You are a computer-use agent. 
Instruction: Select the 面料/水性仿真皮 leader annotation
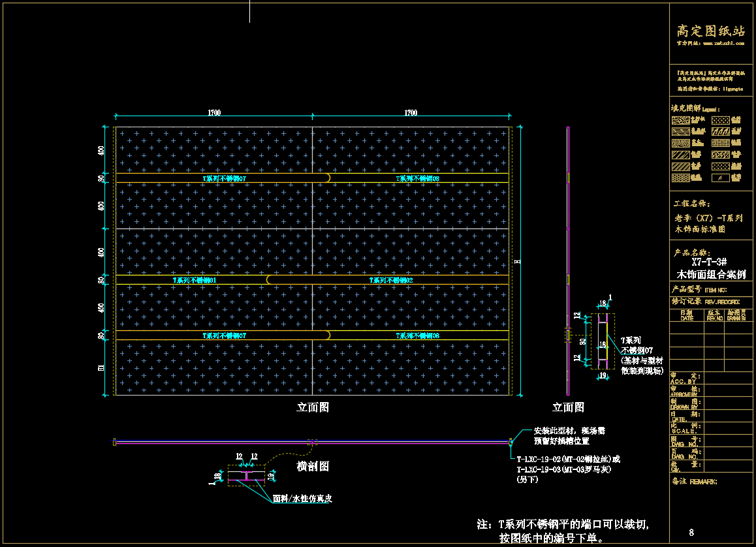click(x=302, y=499)
